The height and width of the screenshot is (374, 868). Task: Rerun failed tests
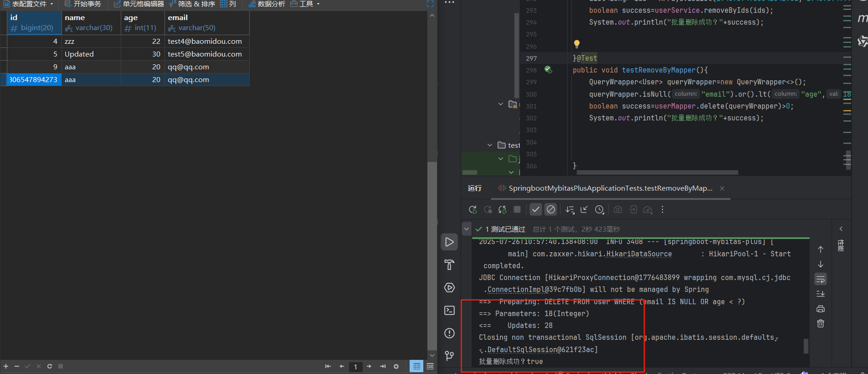(488, 210)
